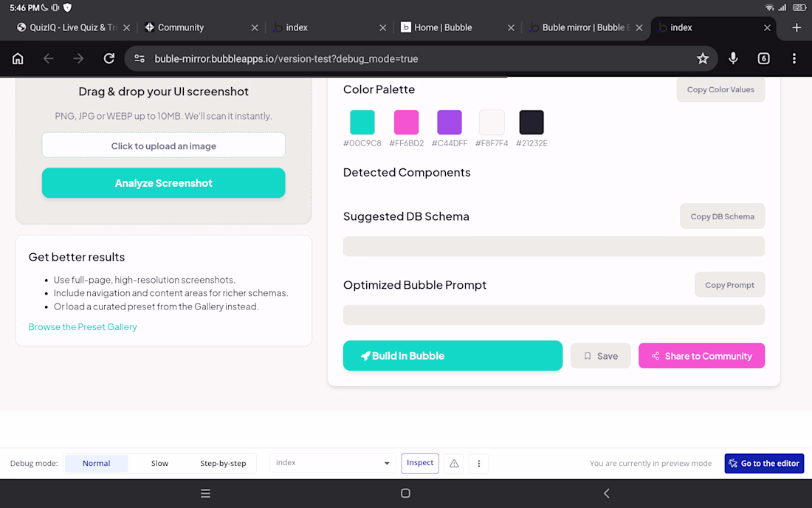Screen dimensions: 812x508
Task: Start voice search with microphone icon
Action: coord(733,58)
